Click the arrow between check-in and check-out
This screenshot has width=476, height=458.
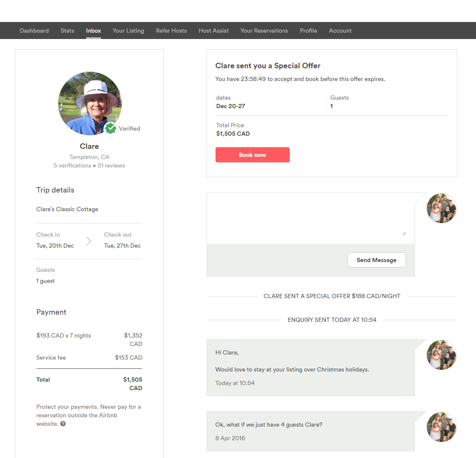click(x=89, y=241)
